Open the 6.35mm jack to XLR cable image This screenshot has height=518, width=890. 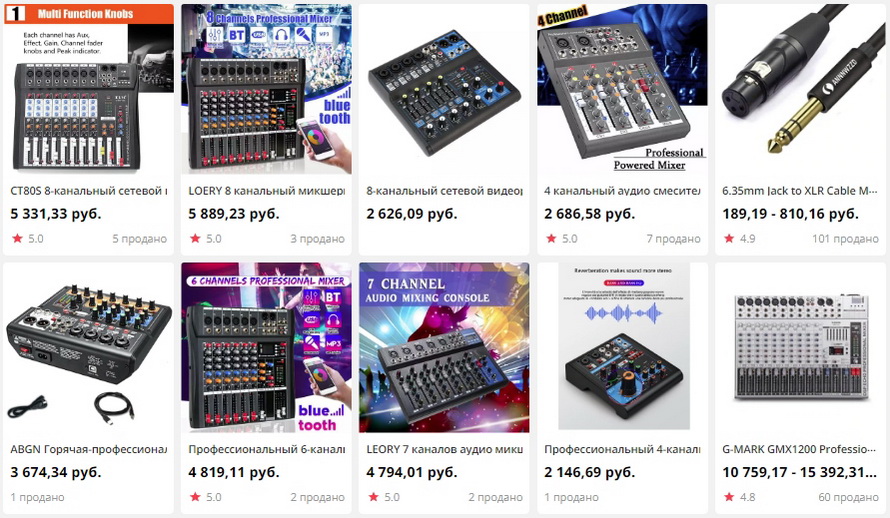[800, 89]
